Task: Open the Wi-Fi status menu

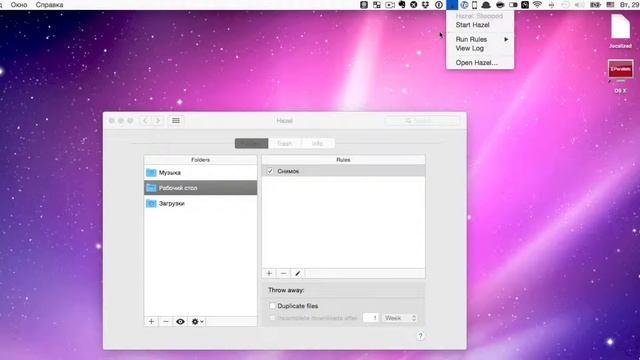Action: click(x=537, y=5)
